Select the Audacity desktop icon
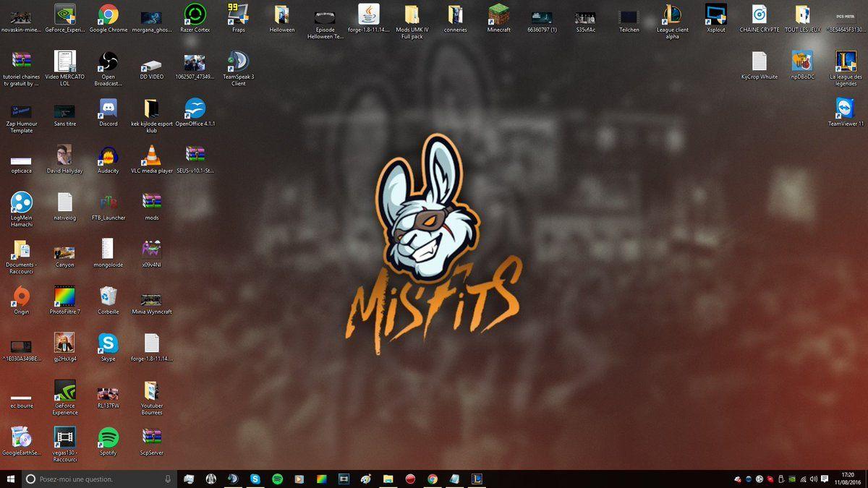The width and height of the screenshot is (868, 488). click(x=107, y=155)
